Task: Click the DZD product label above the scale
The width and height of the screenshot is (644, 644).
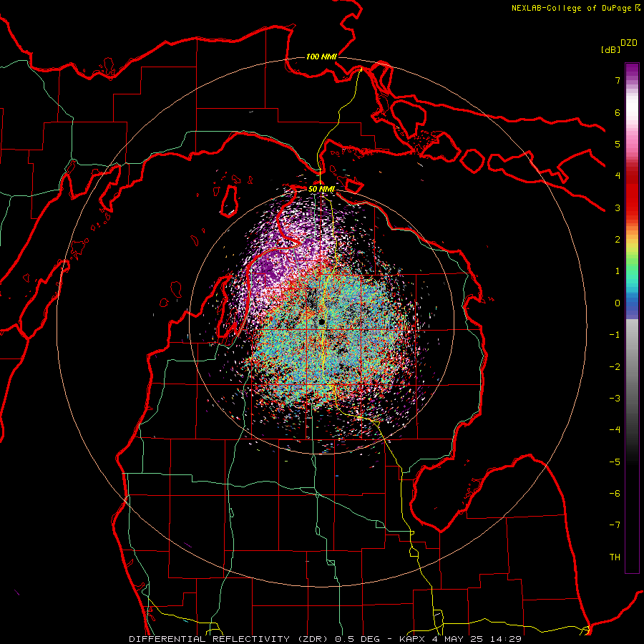Action: [x=629, y=43]
